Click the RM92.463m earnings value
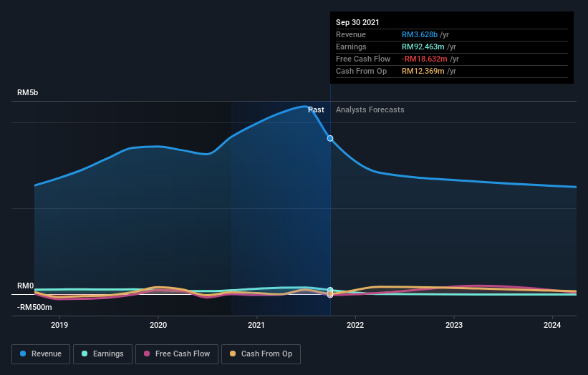The height and width of the screenshot is (375, 588). pos(423,47)
